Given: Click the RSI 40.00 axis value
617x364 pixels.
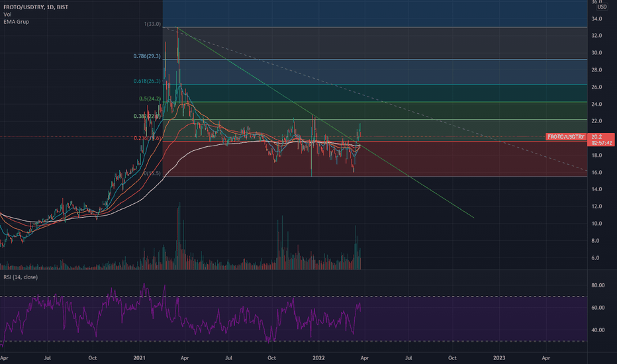Looking at the screenshot, I should coord(598,330).
